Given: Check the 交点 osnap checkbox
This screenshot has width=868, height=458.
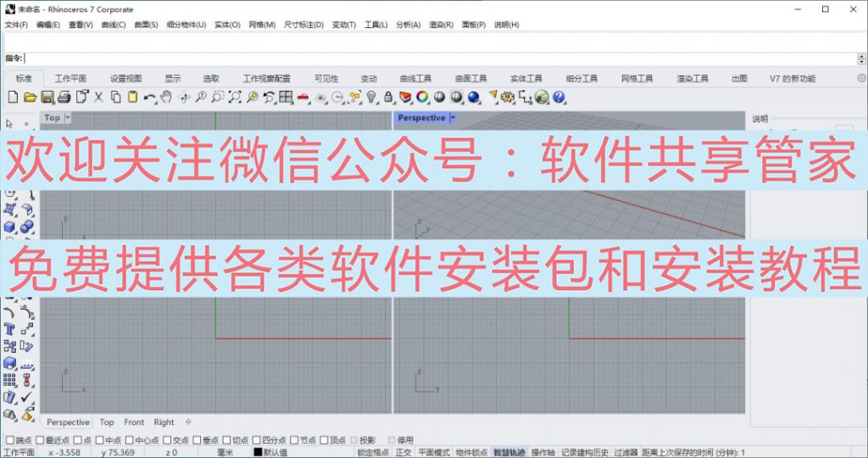Looking at the screenshot, I should (167, 440).
